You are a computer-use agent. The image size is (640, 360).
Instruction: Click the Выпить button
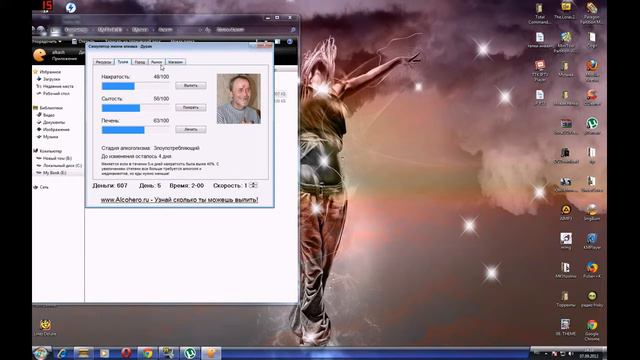[191, 85]
